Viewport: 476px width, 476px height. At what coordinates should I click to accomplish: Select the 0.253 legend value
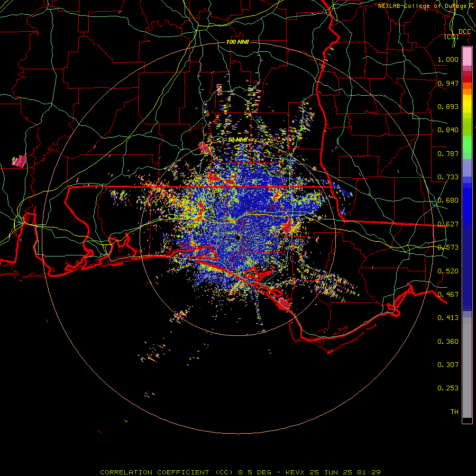pos(448,388)
